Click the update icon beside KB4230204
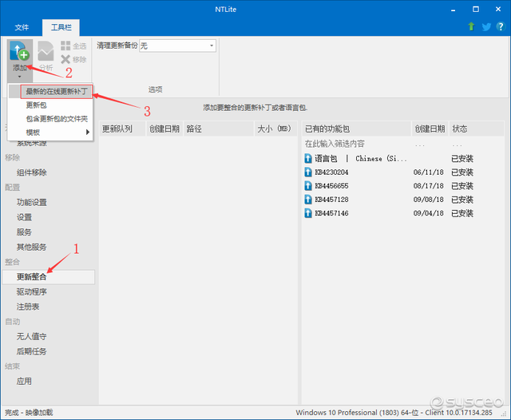 (308, 172)
